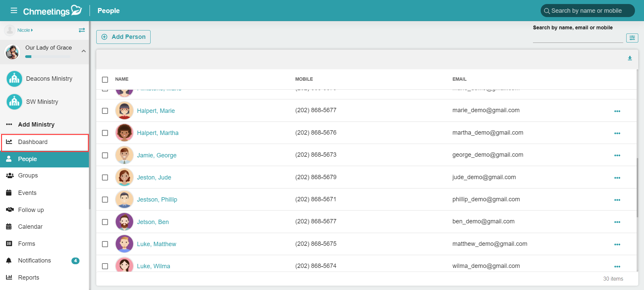Open Jeston, Jude's profile link
644x290 pixels.
pos(154,177)
